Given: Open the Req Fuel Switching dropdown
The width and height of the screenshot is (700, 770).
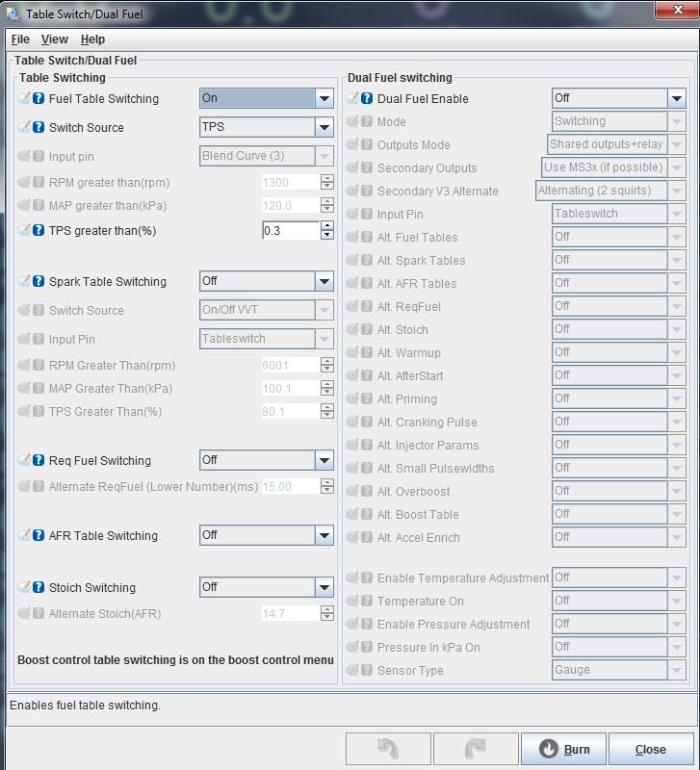Looking at the screenshot, I should tap(267, 460).
